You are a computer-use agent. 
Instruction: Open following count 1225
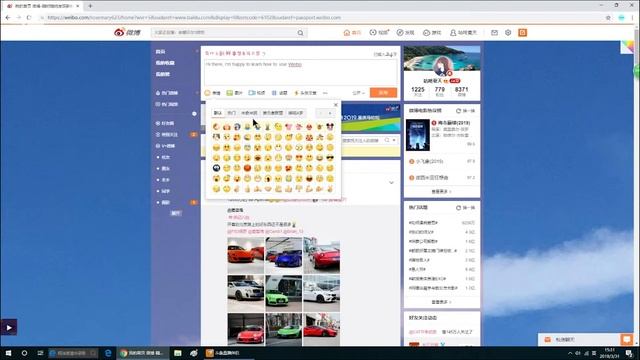(418, 91)
